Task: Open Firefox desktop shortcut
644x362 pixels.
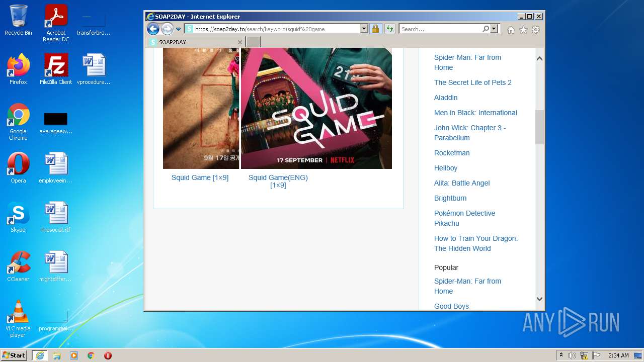Action: click(x=18, y=69)
